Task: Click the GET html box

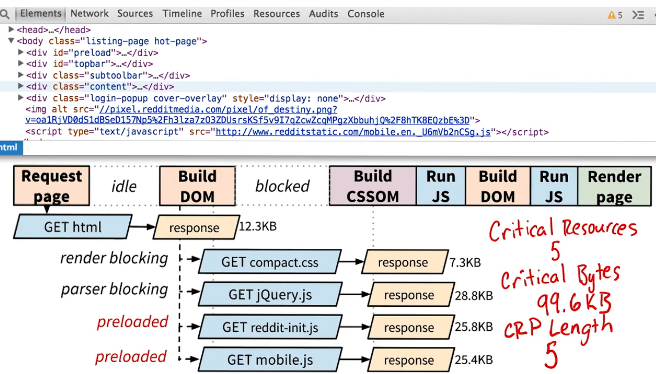Action: pos(73,227)
